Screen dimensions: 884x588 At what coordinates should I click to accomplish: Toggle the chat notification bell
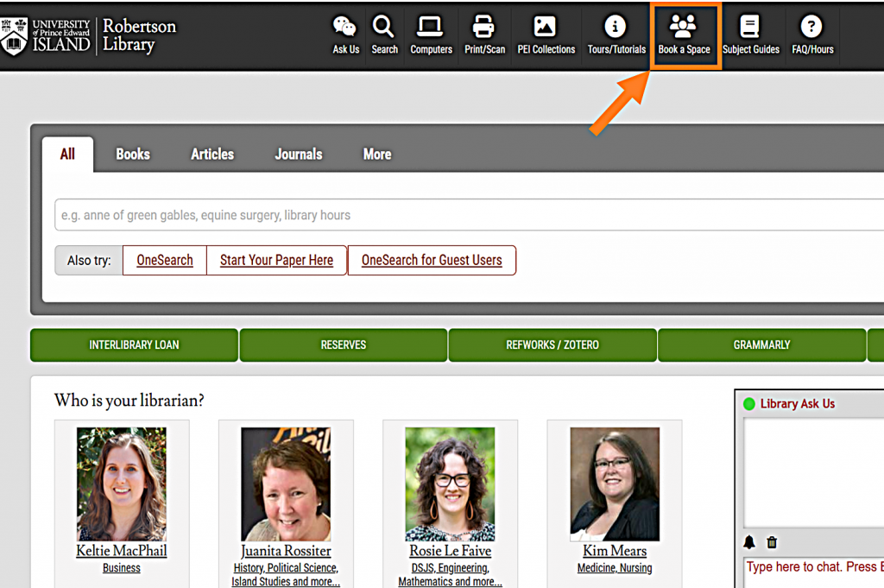(x=749, y=542)
